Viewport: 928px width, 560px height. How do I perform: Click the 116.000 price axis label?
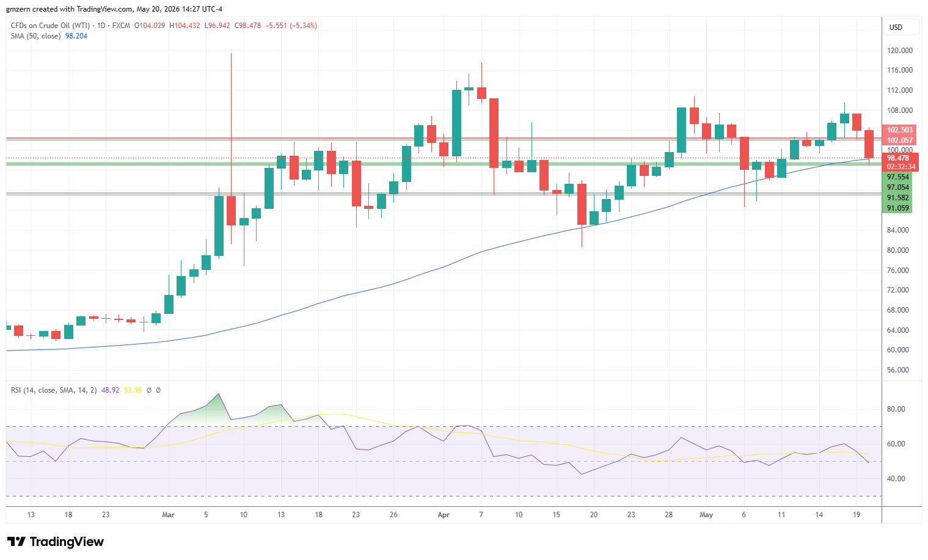(900, 70)
